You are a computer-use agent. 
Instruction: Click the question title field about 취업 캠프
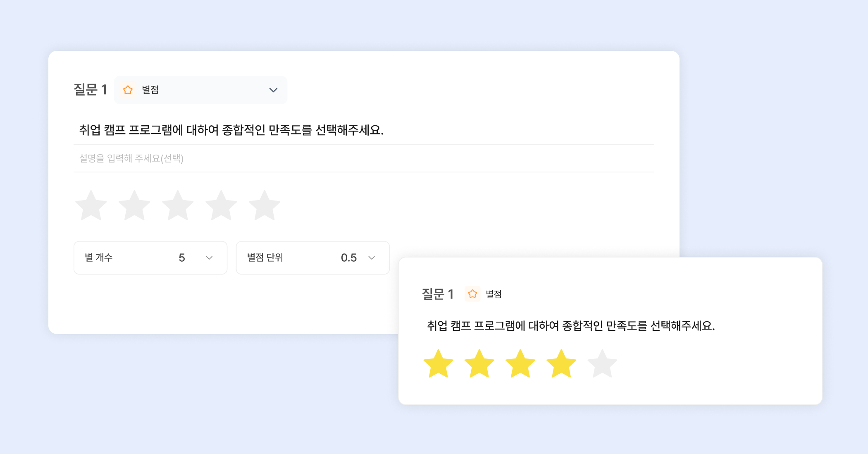pos(231,130)
